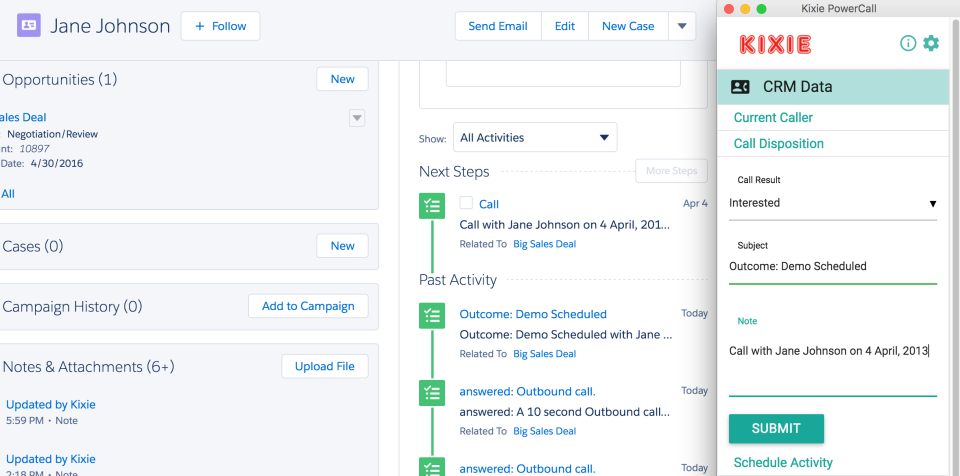Create a New Case from the header
960x476 pixels.
click(628, 26)
